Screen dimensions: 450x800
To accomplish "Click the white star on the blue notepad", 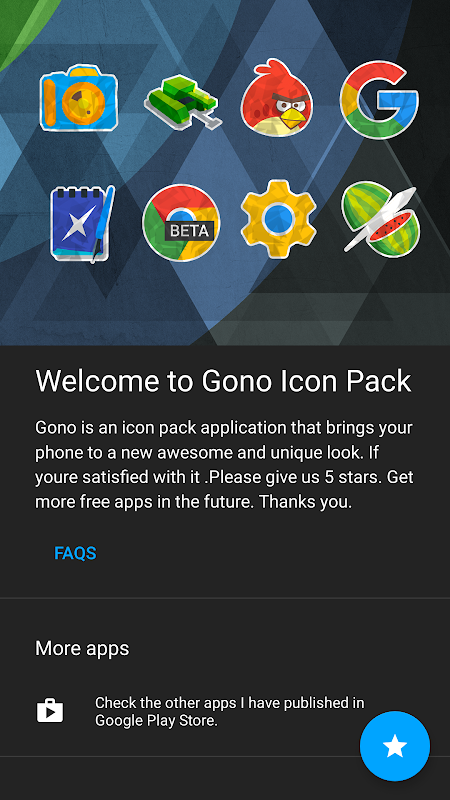I will pyautogui.click(x=79, y=224).
